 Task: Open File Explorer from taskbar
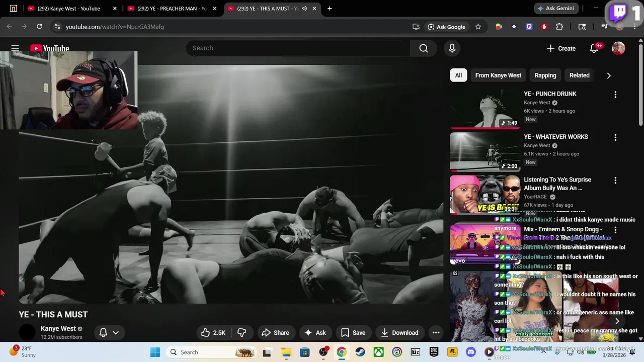(x=286, y=352)
